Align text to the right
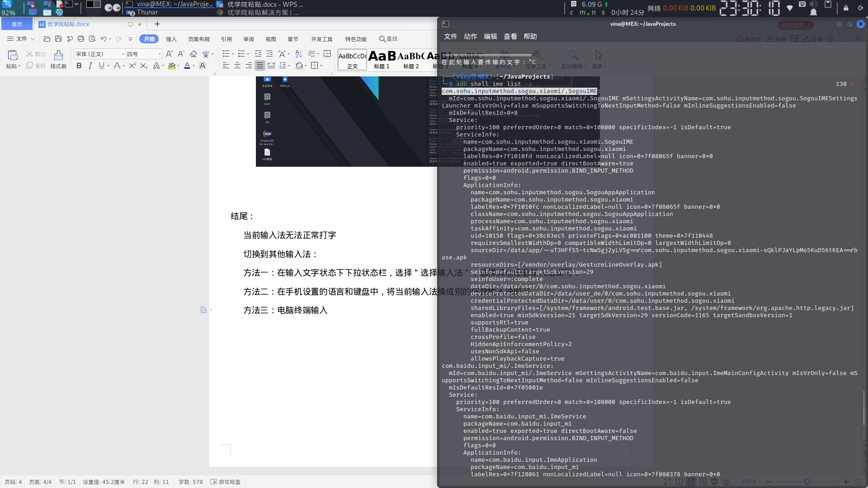This screenshot has height=488, width=868. [249, 66]
